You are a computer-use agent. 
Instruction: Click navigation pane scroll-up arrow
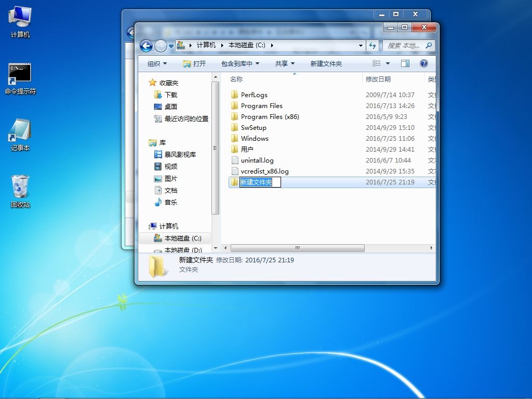click(215, 77)
